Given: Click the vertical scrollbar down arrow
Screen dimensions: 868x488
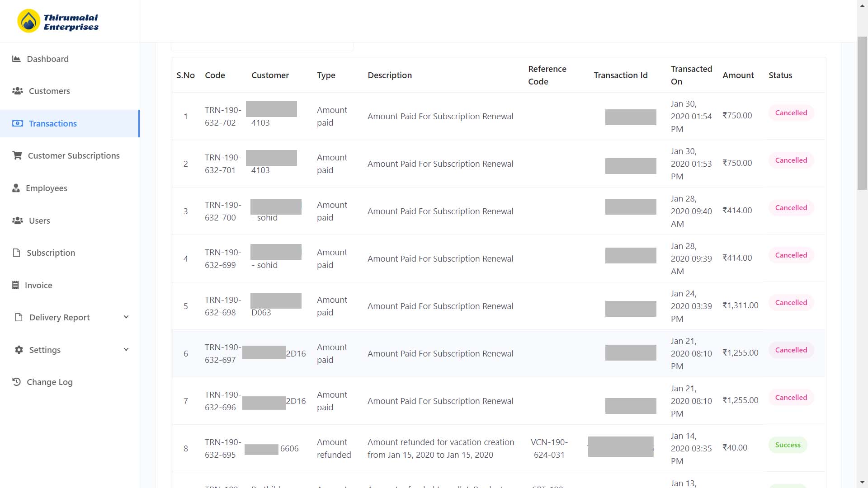Looking at the screenshot, I should coord(862,483).
